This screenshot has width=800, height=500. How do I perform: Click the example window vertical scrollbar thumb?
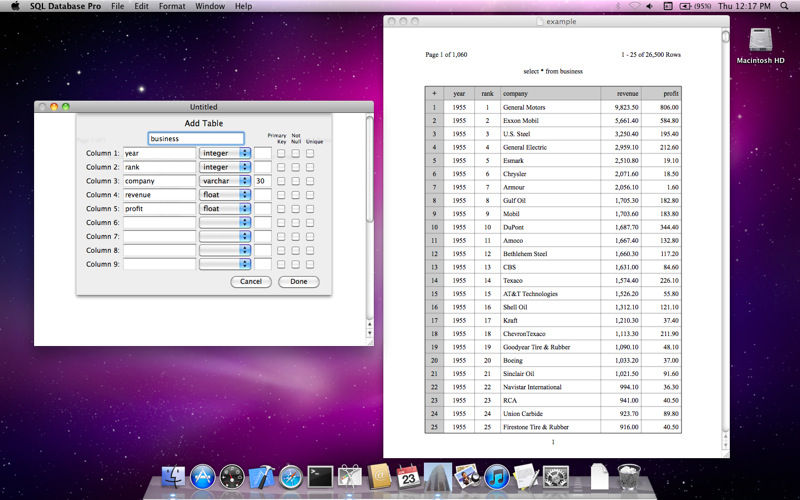tap(725, 37)
